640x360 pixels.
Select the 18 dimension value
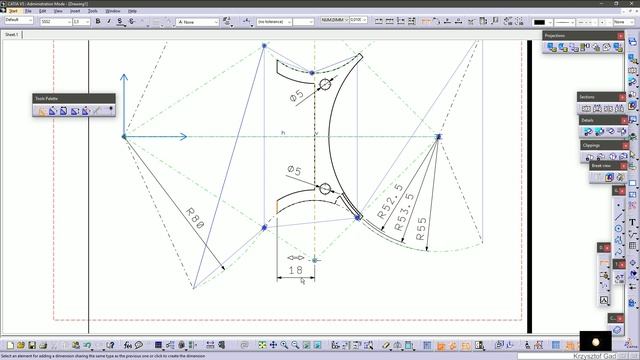tap(296, 270)
